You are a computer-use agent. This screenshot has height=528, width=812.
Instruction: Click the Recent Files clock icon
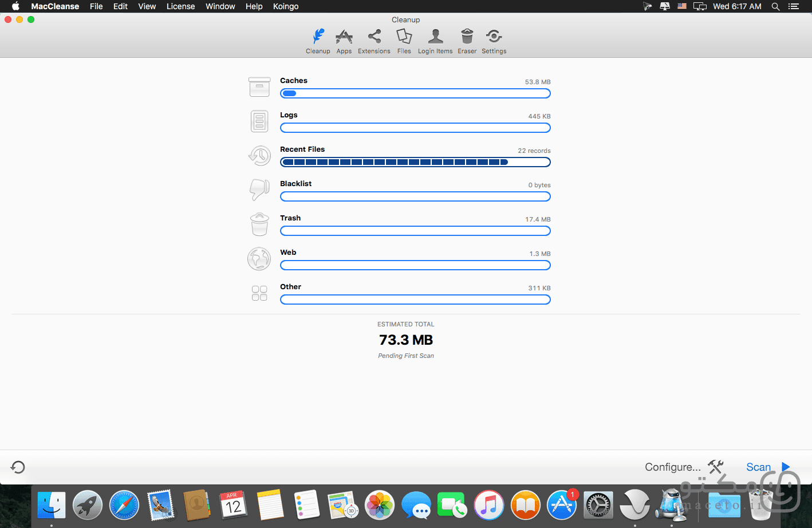(x=259, y=156)
